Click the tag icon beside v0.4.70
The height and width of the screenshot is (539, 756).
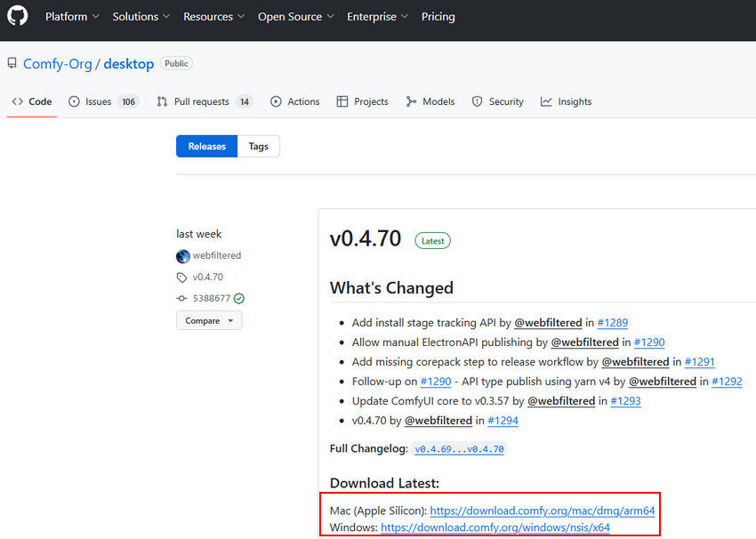pyautogui.click(x=181, y=278)
